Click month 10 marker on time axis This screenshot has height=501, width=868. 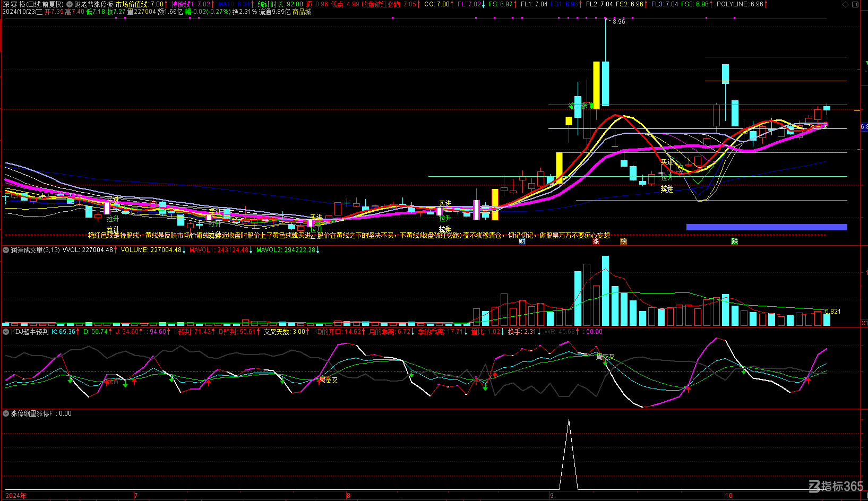729,496
